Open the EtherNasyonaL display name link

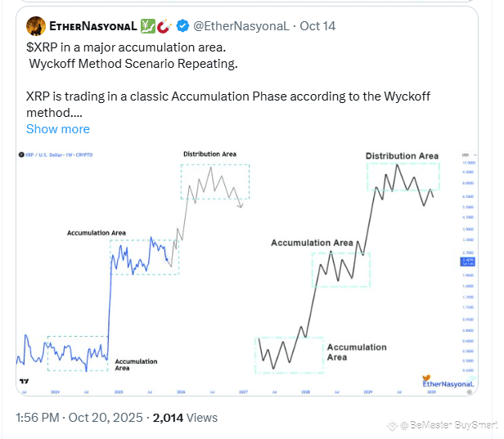(95, 26)
